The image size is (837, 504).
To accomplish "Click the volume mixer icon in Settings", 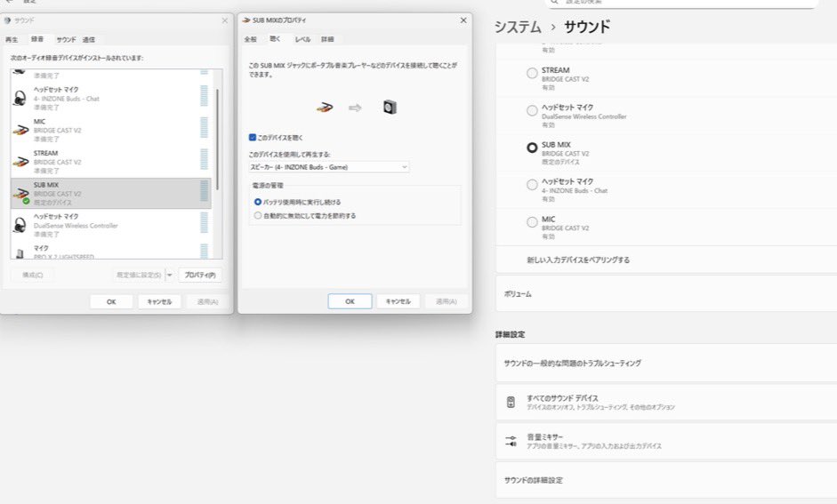I will 511,441.
